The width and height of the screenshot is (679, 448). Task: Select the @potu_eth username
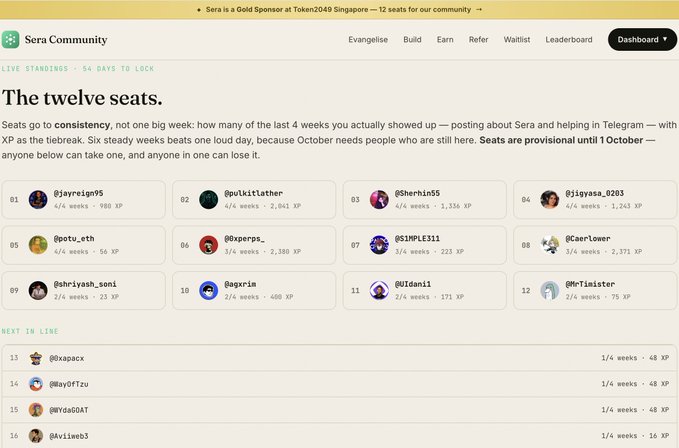click(74, 239)
